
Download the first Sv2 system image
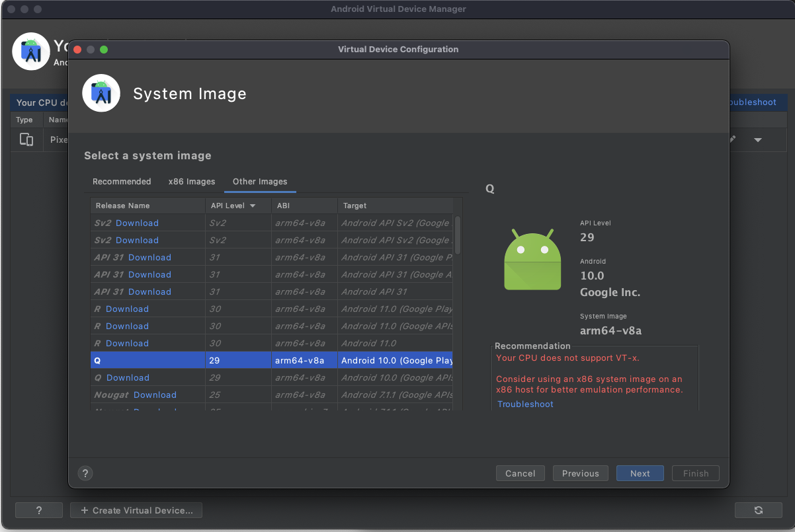[137, 223]
